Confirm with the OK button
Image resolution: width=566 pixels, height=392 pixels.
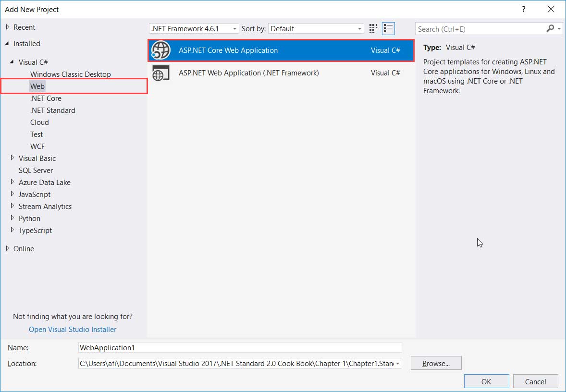486,381
